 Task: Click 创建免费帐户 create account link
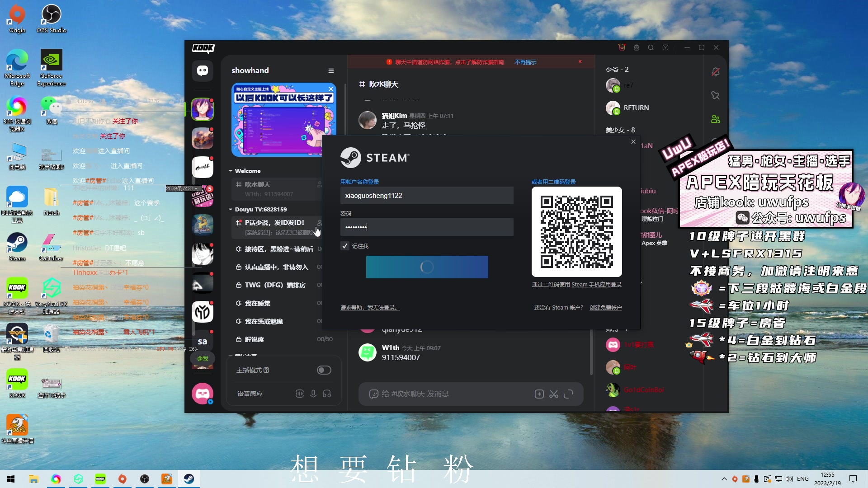[x=605, y=308]
